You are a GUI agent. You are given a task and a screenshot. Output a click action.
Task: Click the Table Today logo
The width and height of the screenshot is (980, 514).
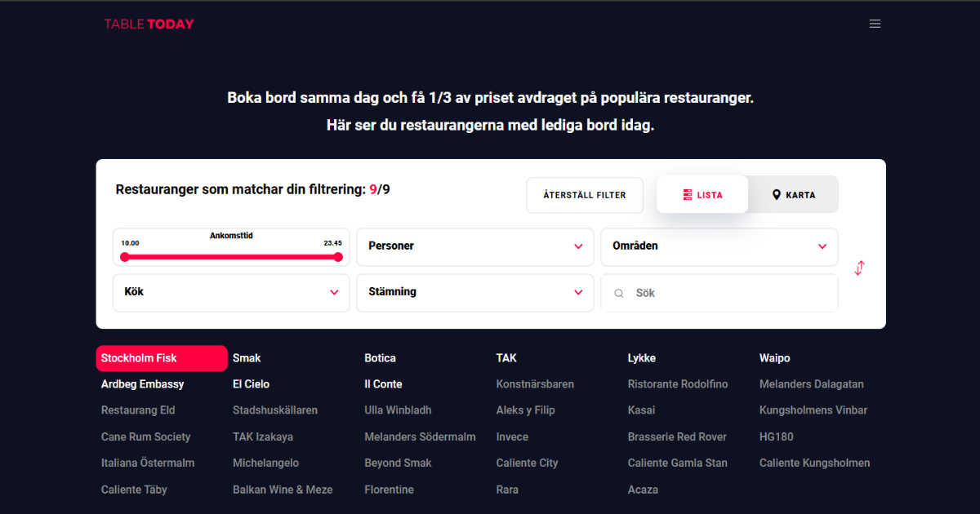pyautogui.click(x=149, y=24)
